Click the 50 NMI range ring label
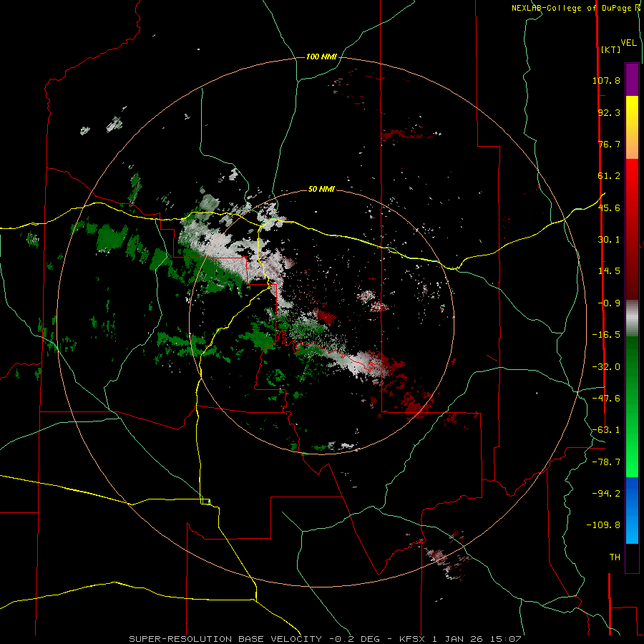Screen dimensions: 644x644 coord(321,189)
